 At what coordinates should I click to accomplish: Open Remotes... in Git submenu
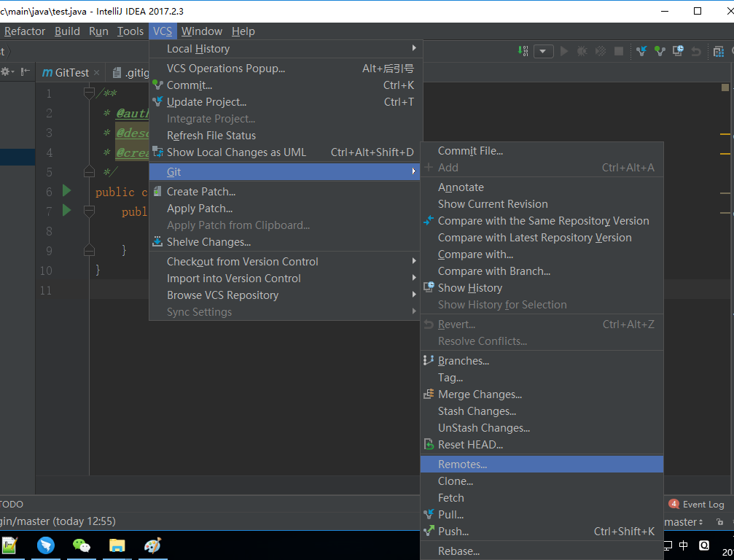(542, 464)
